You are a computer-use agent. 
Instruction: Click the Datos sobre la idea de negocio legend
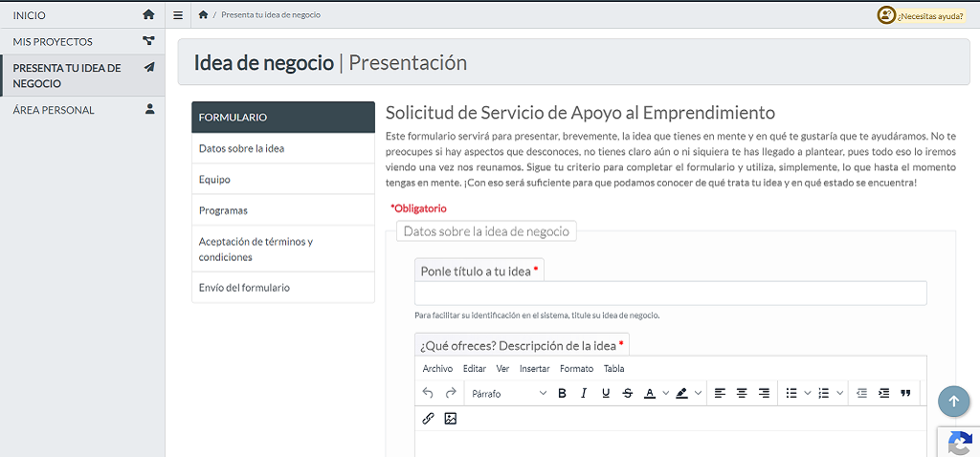coord(486,231)
